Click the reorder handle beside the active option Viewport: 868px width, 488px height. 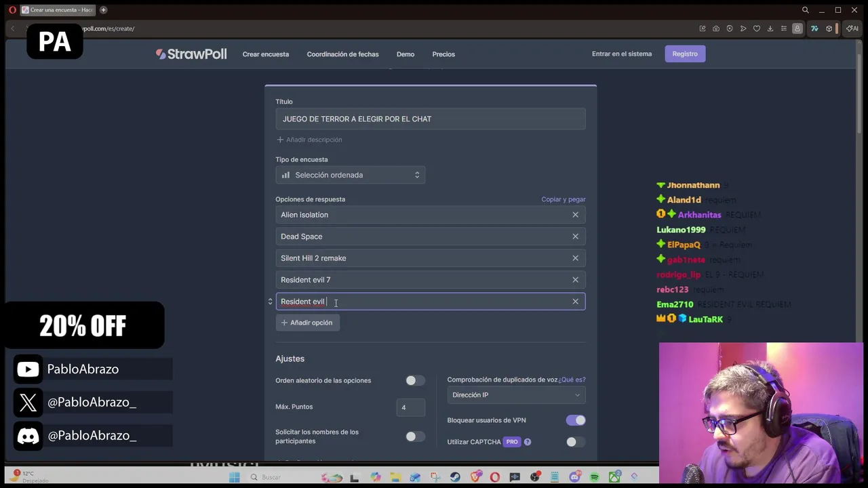(270, 302)
